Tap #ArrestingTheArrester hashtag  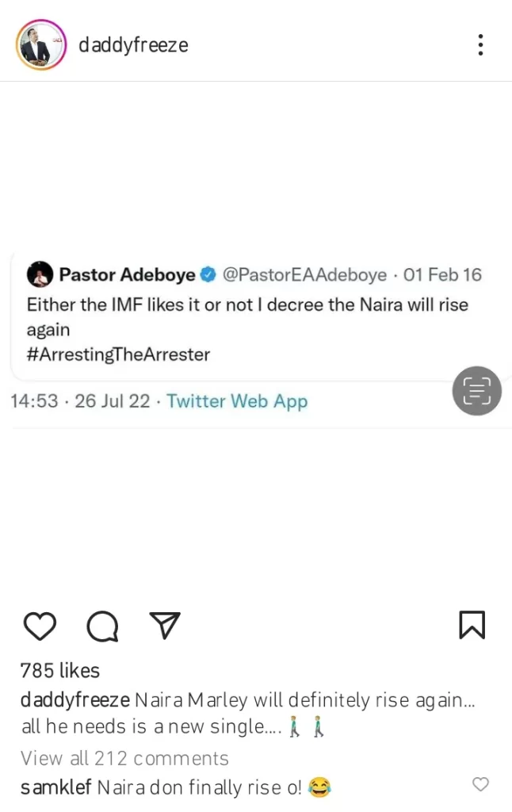118,354
